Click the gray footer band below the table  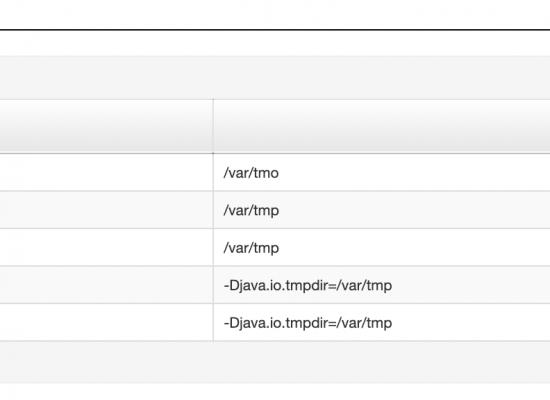275,361
